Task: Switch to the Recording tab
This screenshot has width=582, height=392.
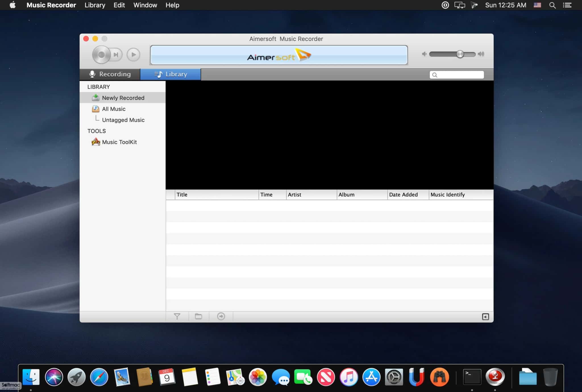Action: [x=110, y=74]
